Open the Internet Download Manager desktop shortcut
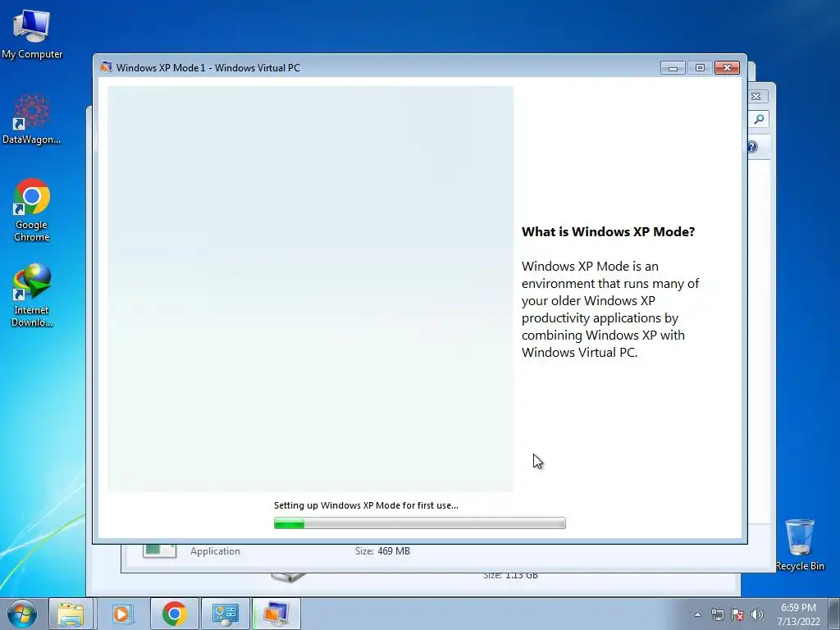840x630 pixels. click(x=32, y=295)
